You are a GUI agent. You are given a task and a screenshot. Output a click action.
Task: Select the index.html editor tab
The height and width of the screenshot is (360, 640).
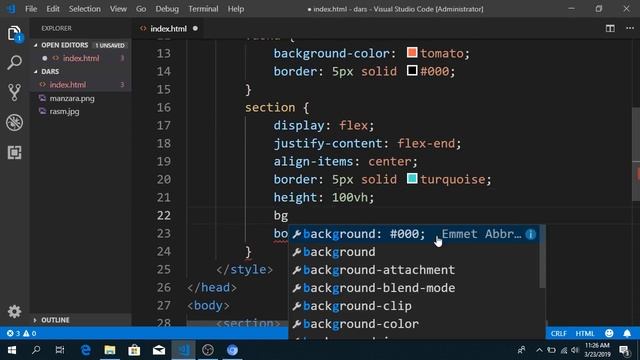click(x=168, y=29)
